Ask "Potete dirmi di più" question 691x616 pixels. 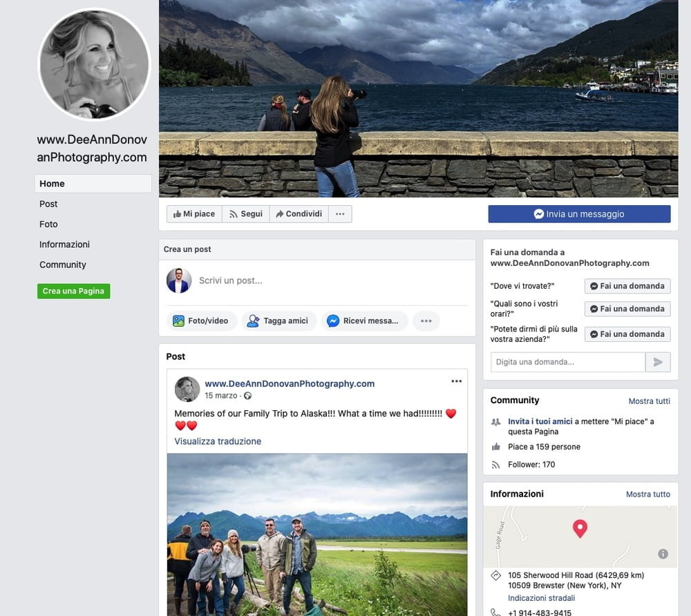point(627,334)
